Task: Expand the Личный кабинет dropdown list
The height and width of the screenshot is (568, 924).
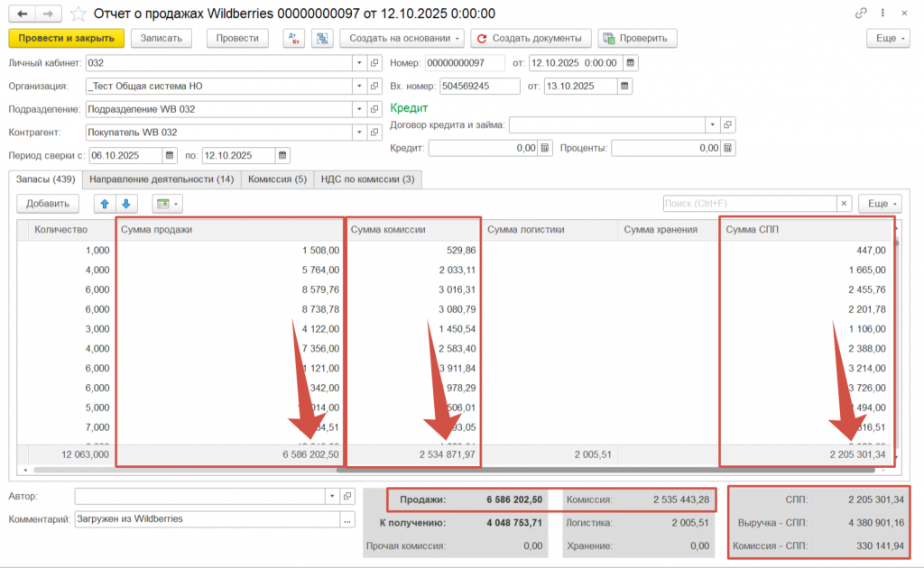Action: (359, 62)
